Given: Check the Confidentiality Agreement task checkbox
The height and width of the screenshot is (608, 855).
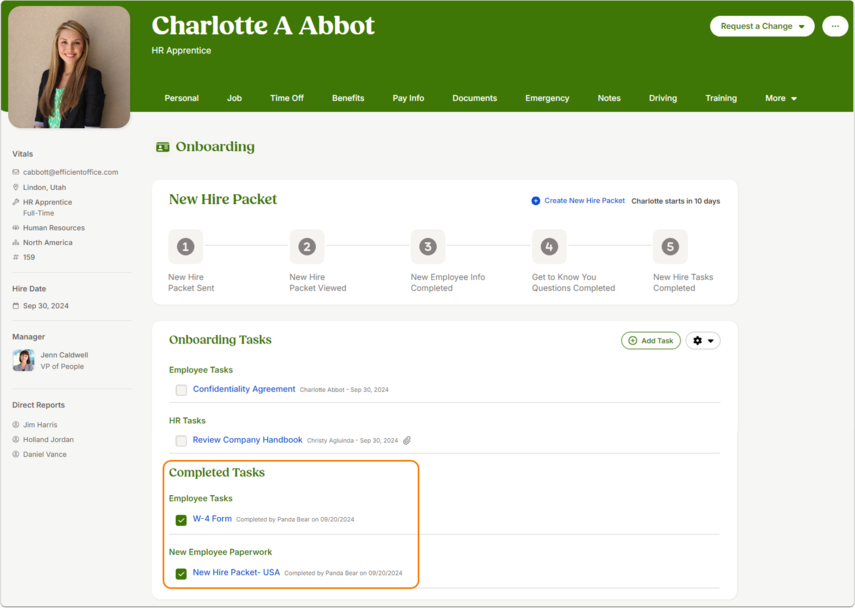Looking at the screenshot, I should (x=181, y=390).
